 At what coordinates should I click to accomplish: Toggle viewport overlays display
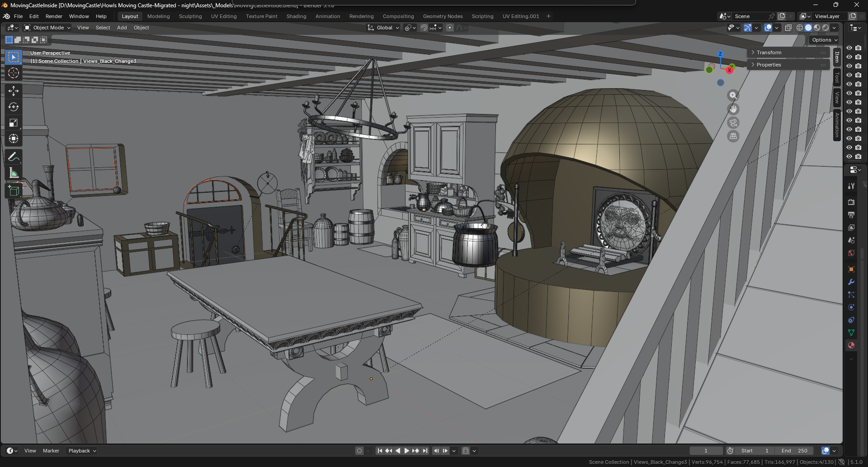(x=768, y=28)
